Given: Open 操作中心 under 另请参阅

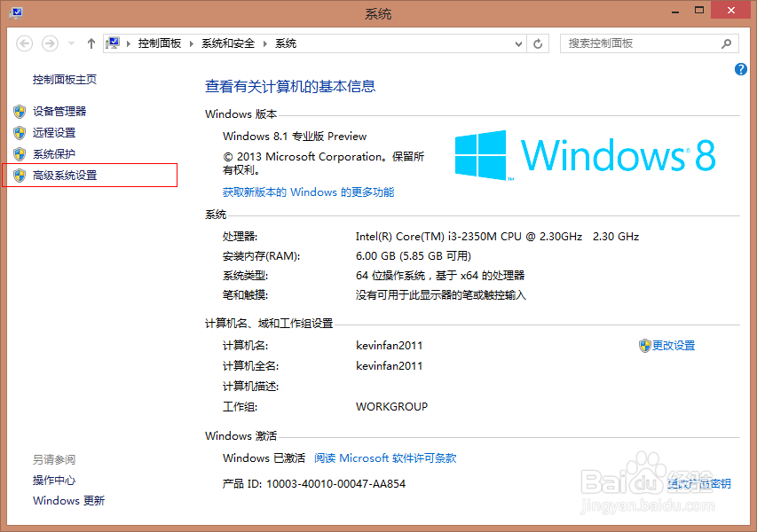Looking at the screenshot, I should 54,480.
